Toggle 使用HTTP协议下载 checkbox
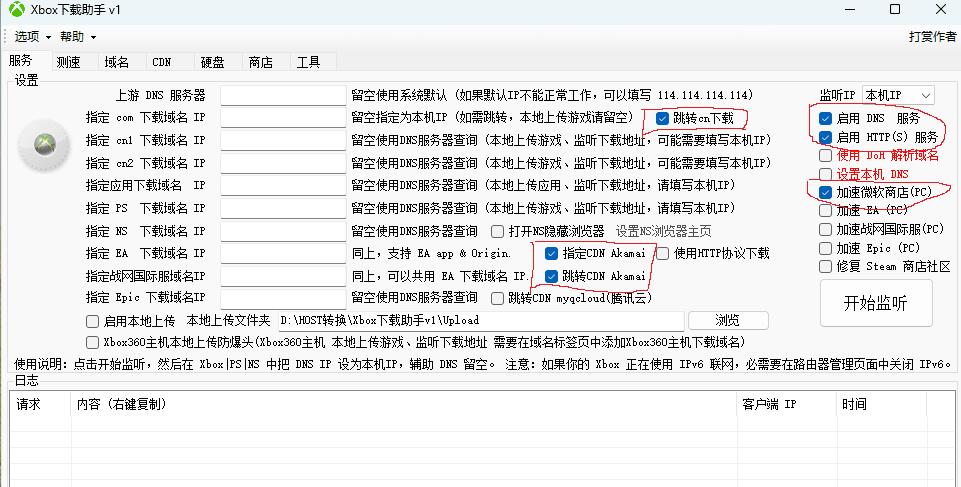 click(663, 253)
